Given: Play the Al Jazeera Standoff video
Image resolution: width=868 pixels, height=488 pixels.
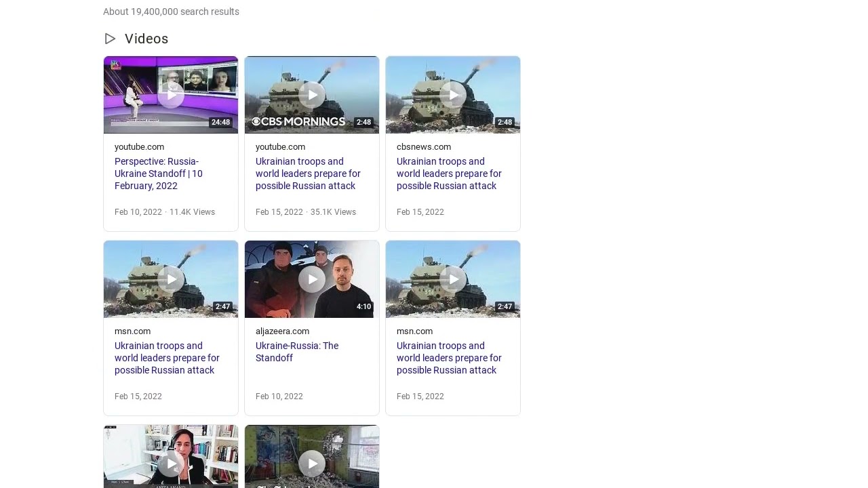Looking at the screenshot, I should 312,279.
